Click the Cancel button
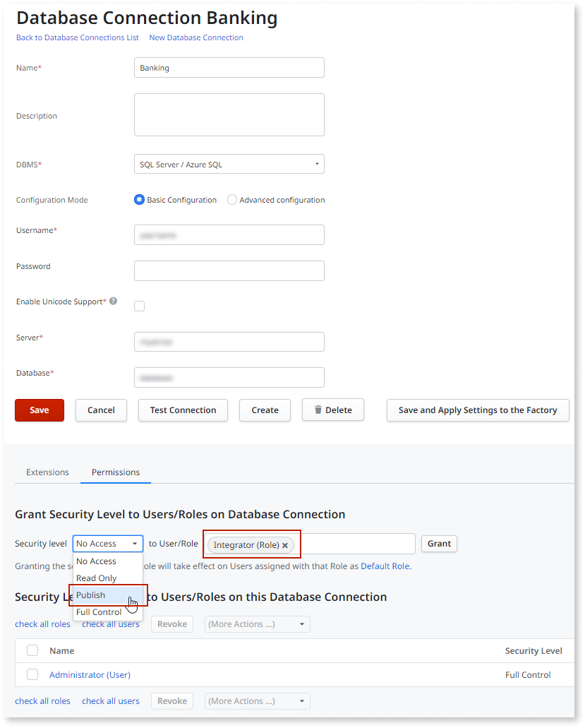Screen dimensions: 585x728 point(101,410)
